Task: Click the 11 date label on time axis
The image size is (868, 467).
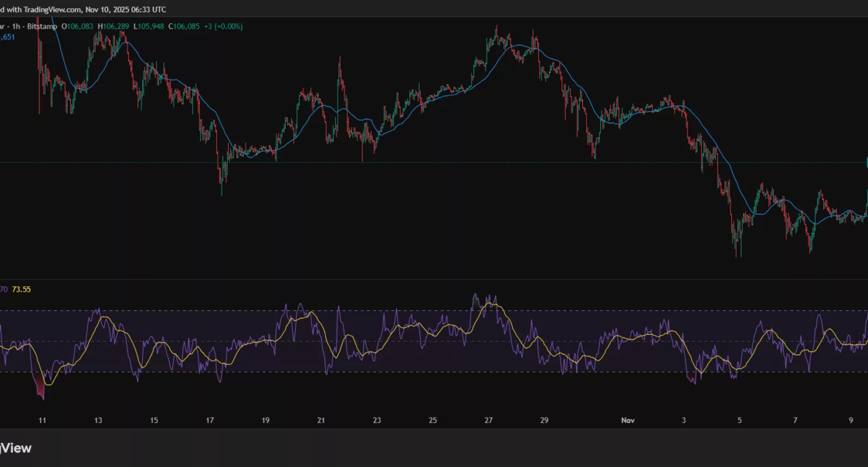Action: click(42, 420)
